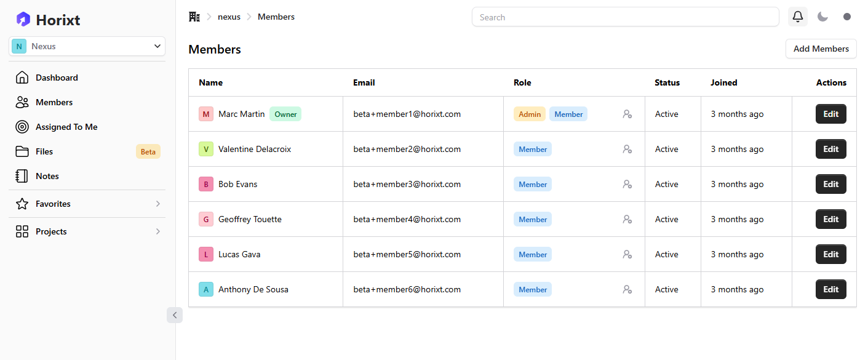Edit the Lucas Gava member row
This screenshot has height=360, width=868.
point(830,254)
